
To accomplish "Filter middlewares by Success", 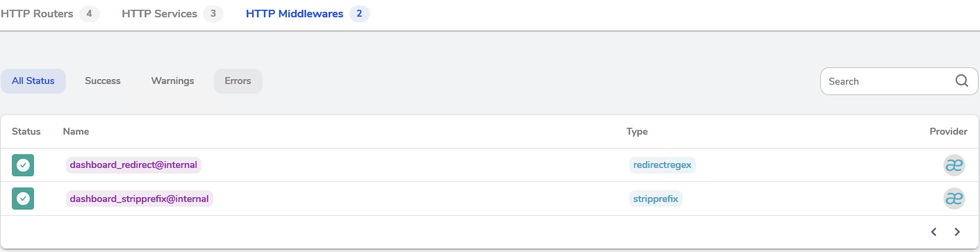I will coord(103,81).
